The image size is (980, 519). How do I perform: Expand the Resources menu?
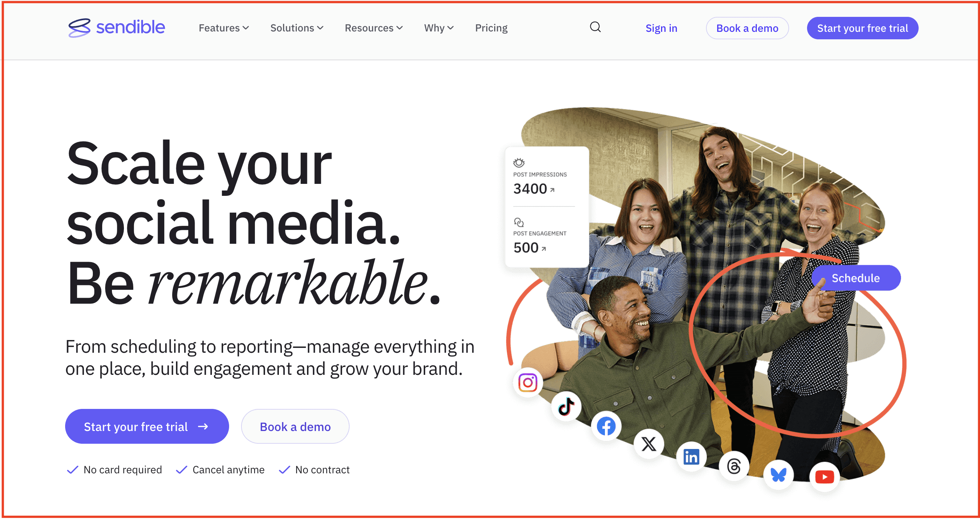tap(374, 28)
